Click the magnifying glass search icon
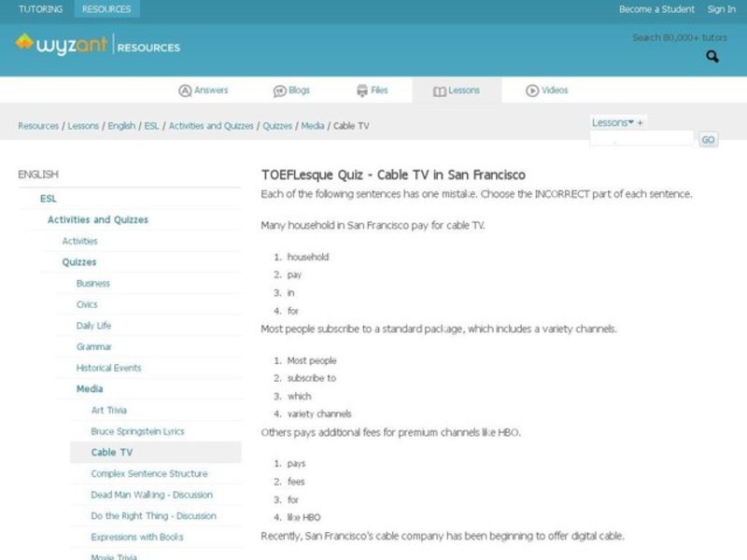747x560 pixels. pyautogui.click(x=712, y=57)
